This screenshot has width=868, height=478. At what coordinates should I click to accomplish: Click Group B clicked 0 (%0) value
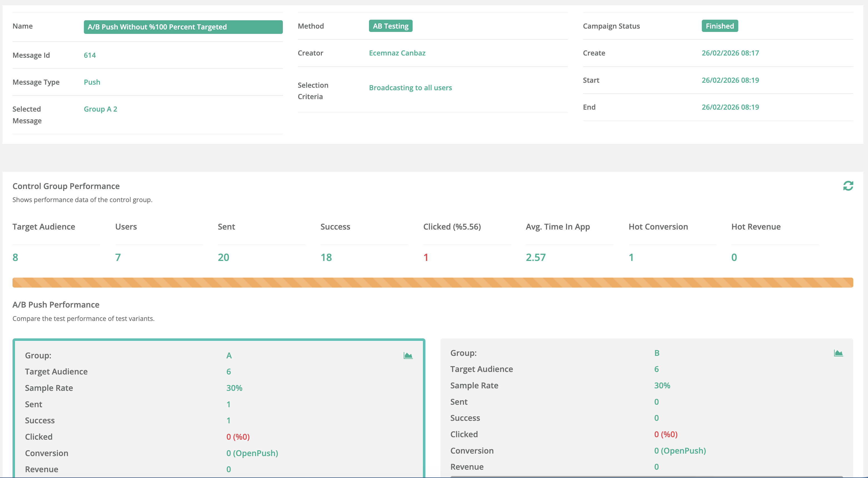tap(665, 434)
